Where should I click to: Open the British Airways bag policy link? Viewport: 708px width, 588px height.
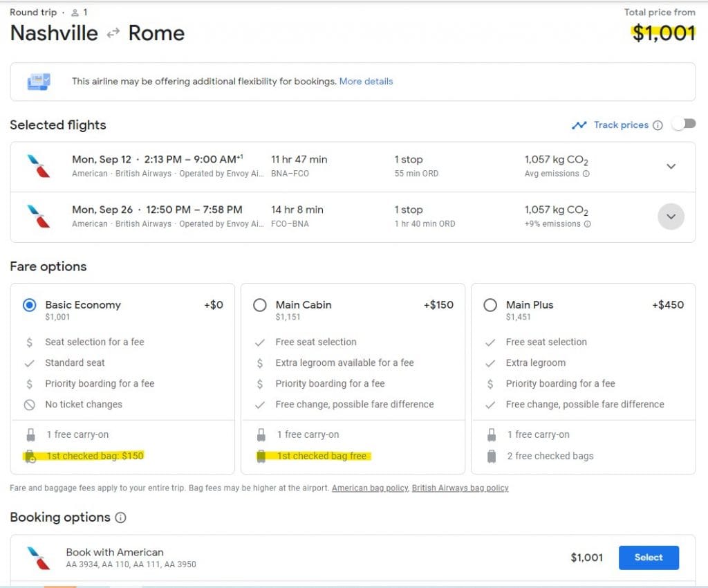pyautogui.click(x=460, y=488)
